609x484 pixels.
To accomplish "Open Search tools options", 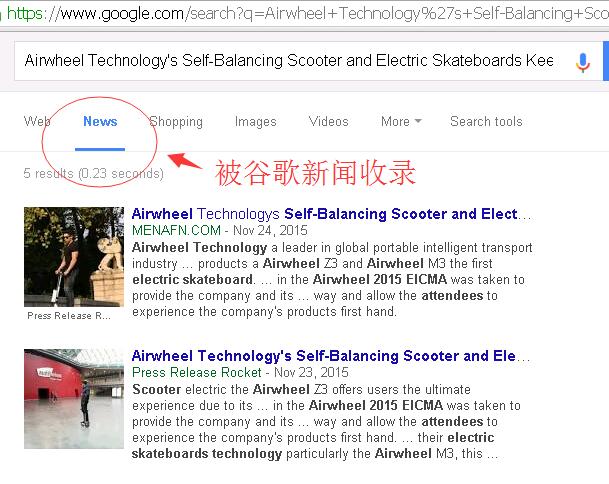I will 486,122.
